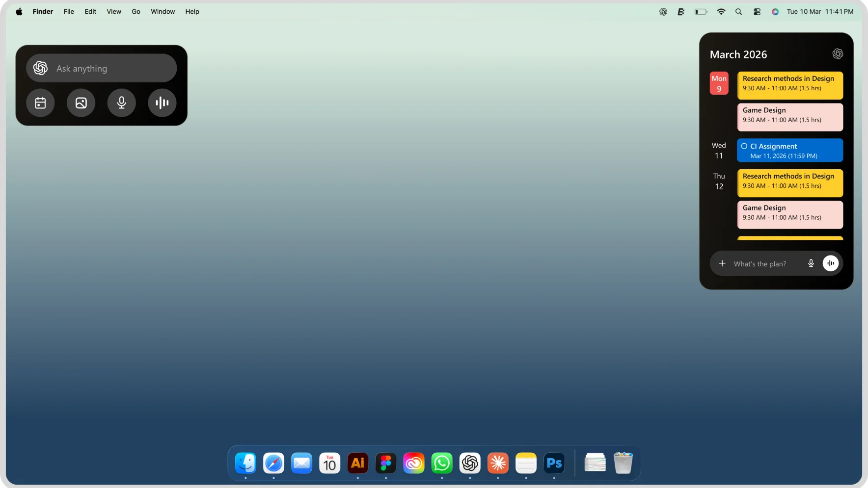
Task: Click the Behance-style B icon in menu bar
Action: (x=681, y=11)
